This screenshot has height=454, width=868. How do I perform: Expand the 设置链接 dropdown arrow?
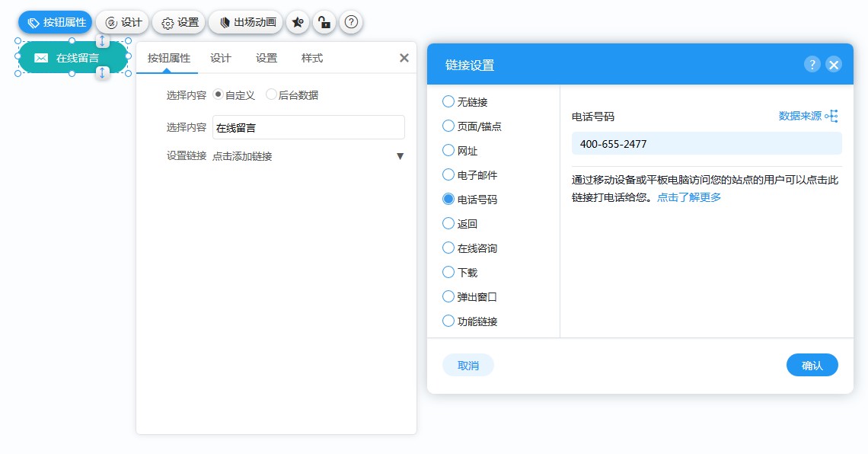coord(400,156)
